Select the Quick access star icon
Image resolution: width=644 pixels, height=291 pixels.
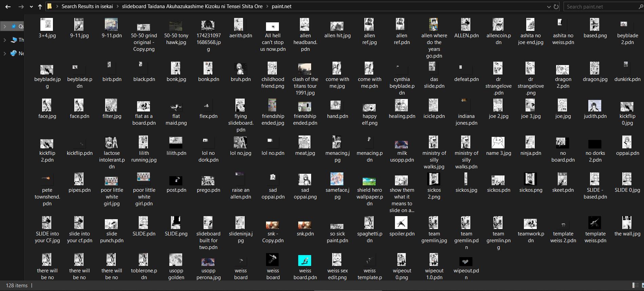14,26
